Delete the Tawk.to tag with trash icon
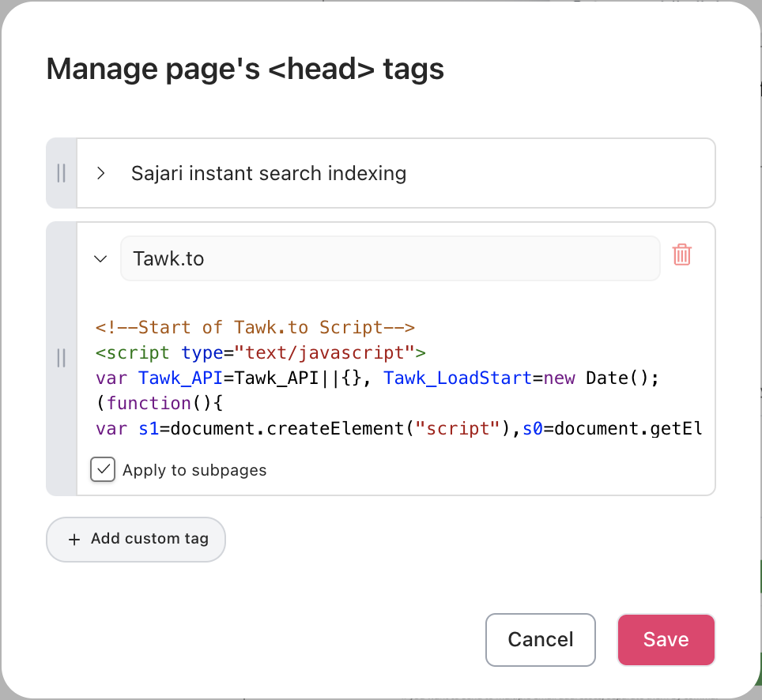The height and width of the screenshot is (700, 762). [x=681, y=255]
